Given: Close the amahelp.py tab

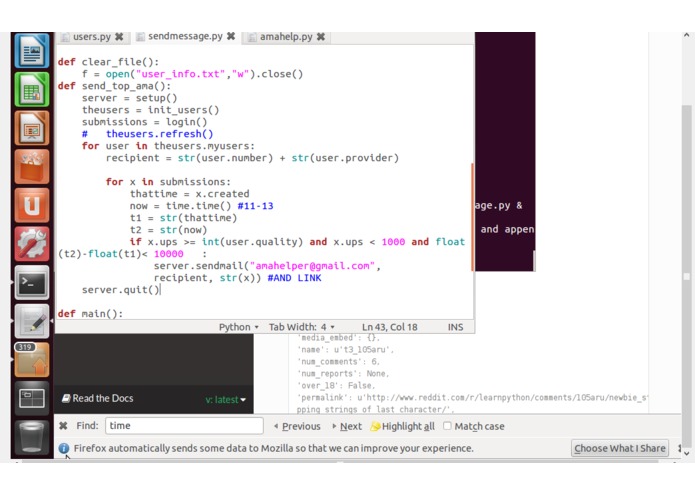Looking at the screenshot, I should tap(321, 37).
